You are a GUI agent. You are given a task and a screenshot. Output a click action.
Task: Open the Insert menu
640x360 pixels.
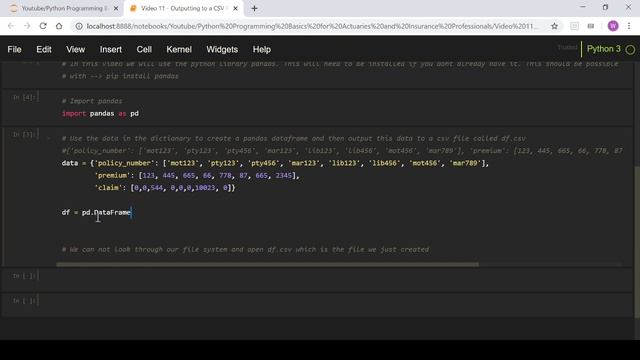111,49
